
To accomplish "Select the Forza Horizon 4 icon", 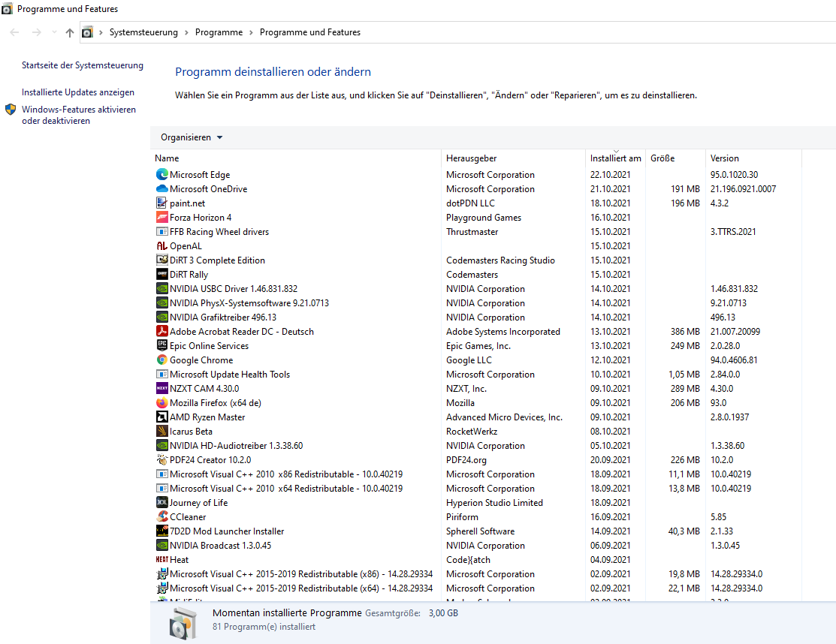I will (x=162, y=218).
